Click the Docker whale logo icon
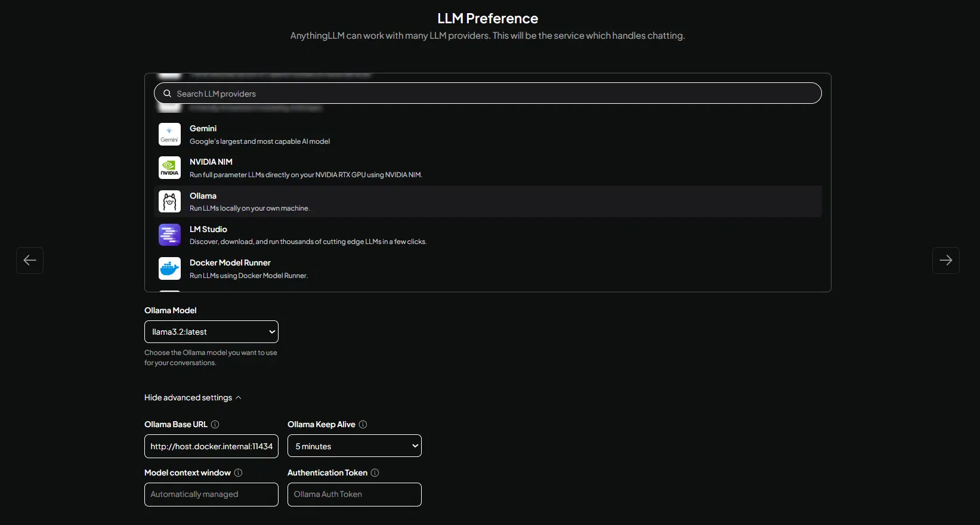The height and width of the screenshot is (525, 980). click(x=169, y=268)
